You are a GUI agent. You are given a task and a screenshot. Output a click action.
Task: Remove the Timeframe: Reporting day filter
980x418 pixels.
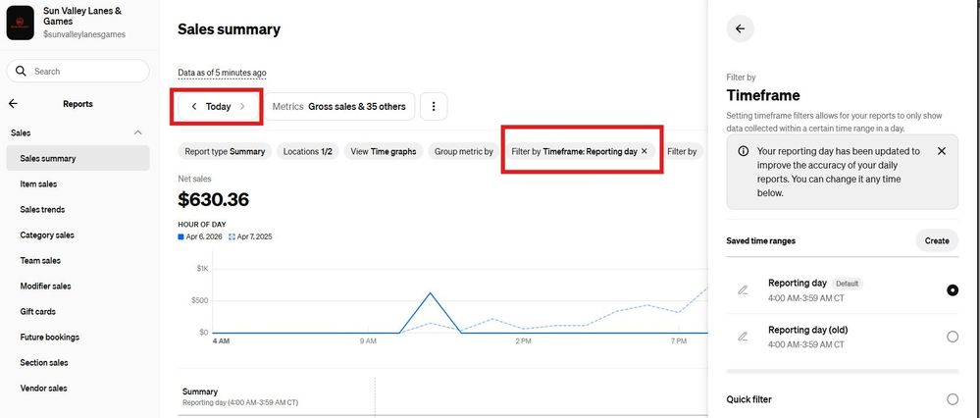645,151
